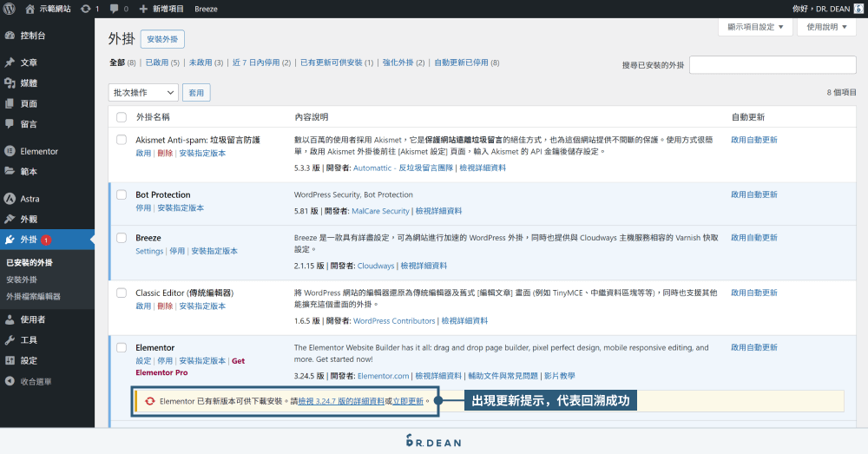868x454 pixels.
Task: Open 檢視 3.24.7 版的詳細資料 link
Action: point(341,401)
